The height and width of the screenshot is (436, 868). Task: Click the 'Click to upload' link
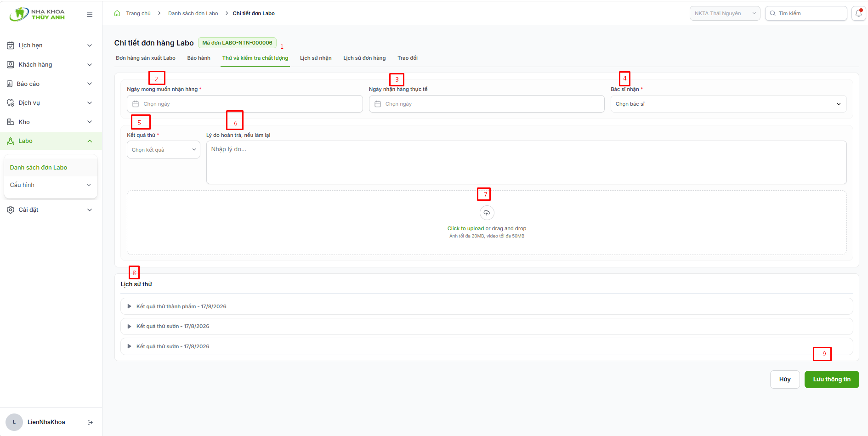(x=465, y=228)
